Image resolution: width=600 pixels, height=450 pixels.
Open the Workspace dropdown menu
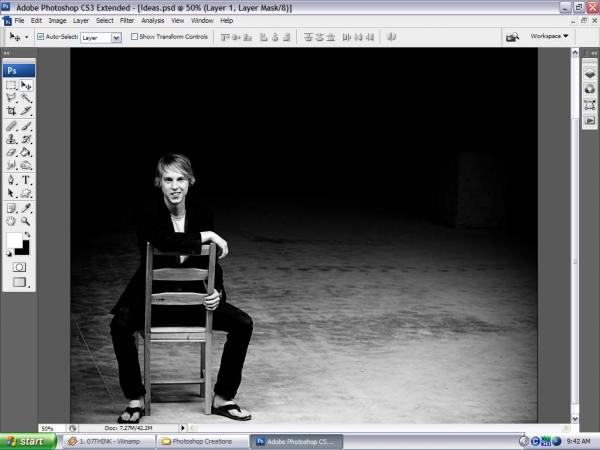pyautogui.click(x=549, y=36)
